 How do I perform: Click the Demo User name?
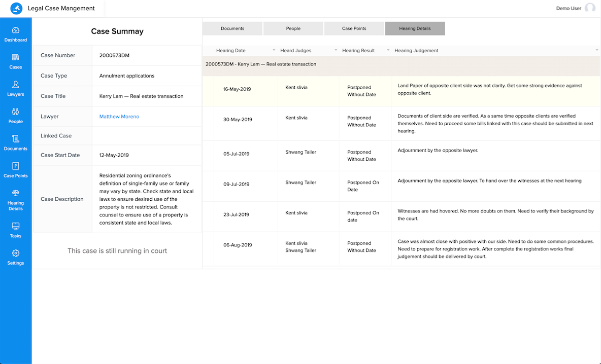tap(569, 8)
